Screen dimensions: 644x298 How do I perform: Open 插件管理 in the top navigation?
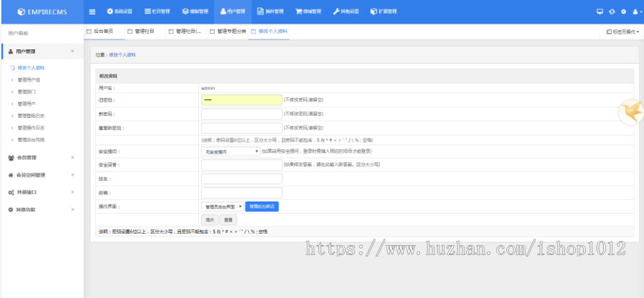270,11
